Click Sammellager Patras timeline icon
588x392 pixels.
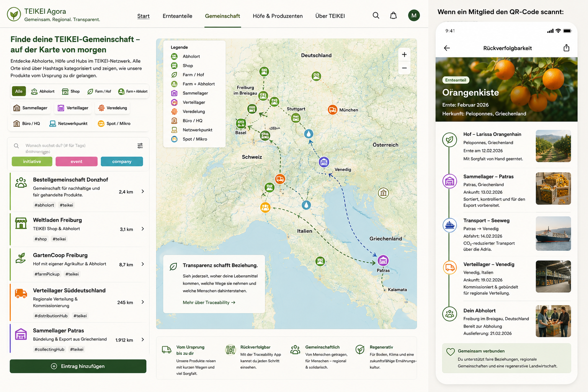point(449,181)
